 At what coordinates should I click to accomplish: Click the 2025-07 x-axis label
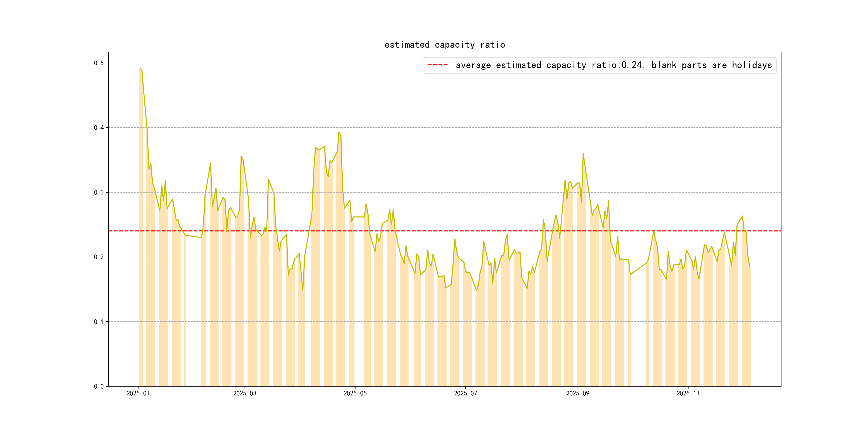pyautogui.click(x=465, y=393)
